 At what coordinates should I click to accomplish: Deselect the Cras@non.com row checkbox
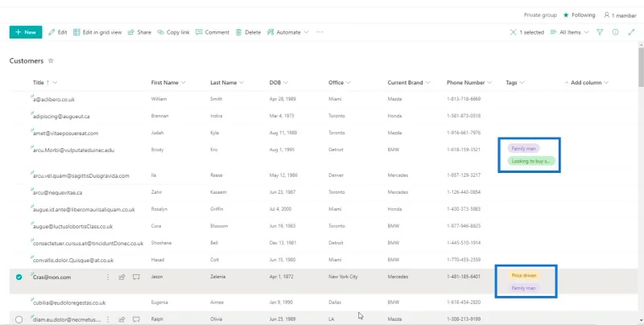[19, 277]
